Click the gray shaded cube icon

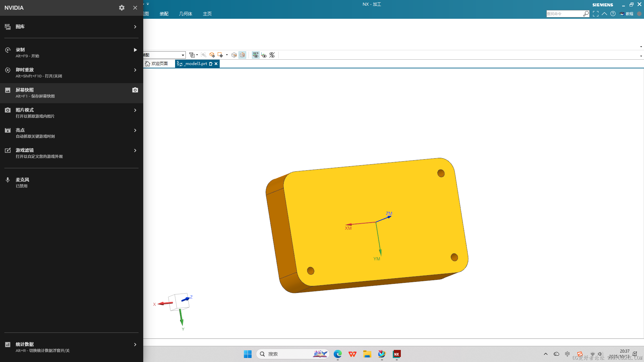[x=234, y=55]
